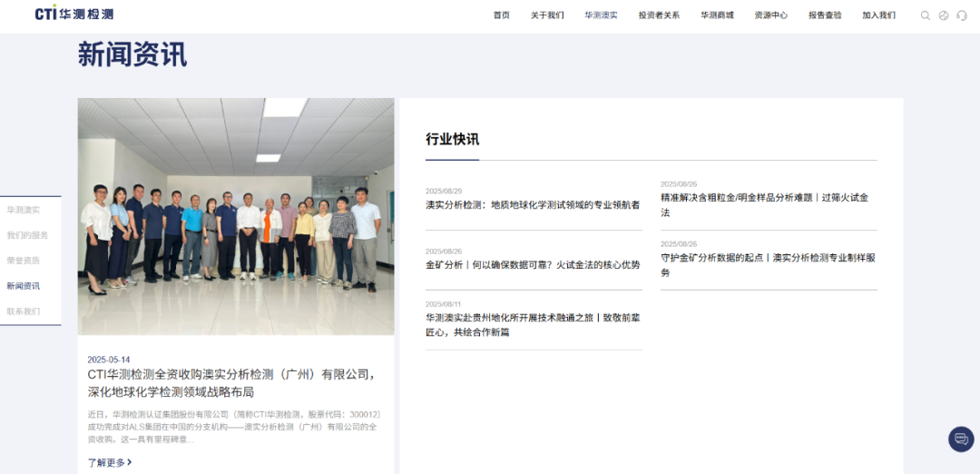Screen dimensions: 980x474
Task: Go to 投资者关系 in navigation bar
Action: coord(659,15)
